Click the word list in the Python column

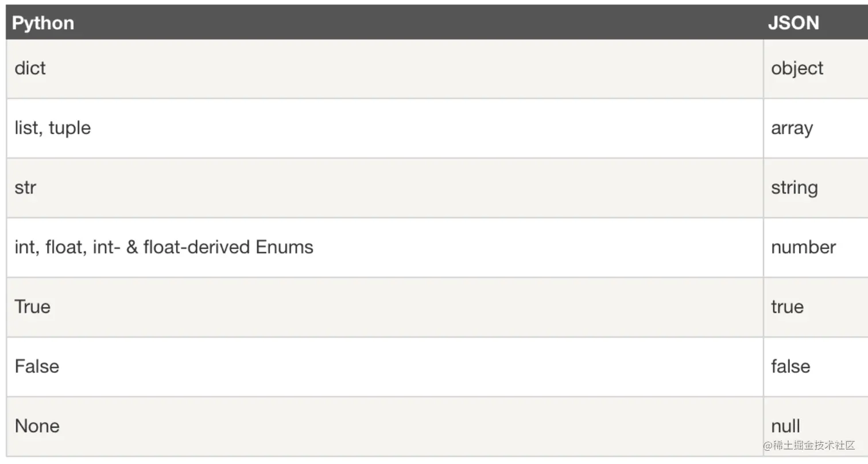coord(26,128)
